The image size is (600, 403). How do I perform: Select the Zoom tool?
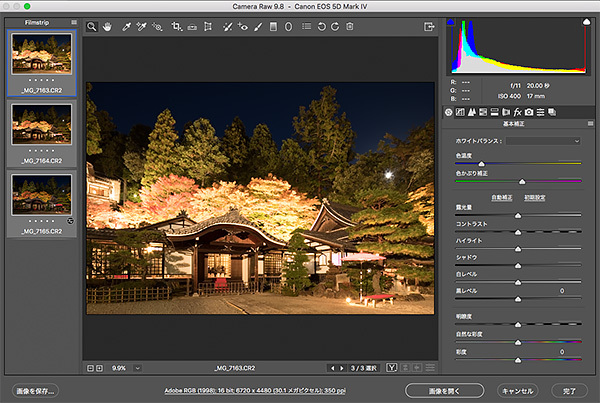click(91, 26)
